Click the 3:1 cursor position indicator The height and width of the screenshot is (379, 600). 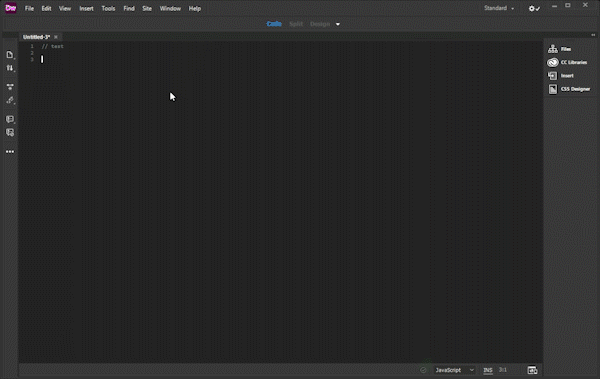tap(503, 370)
